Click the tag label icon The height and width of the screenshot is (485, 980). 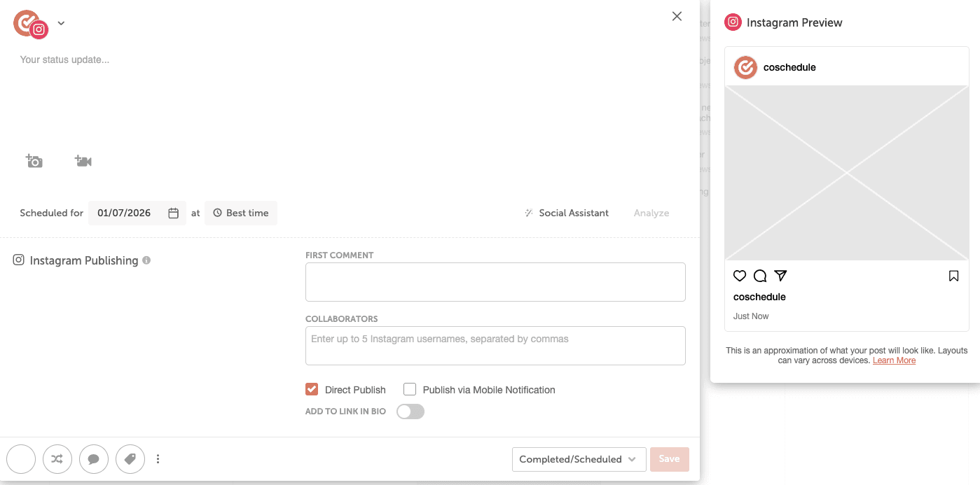pos(130,459)
